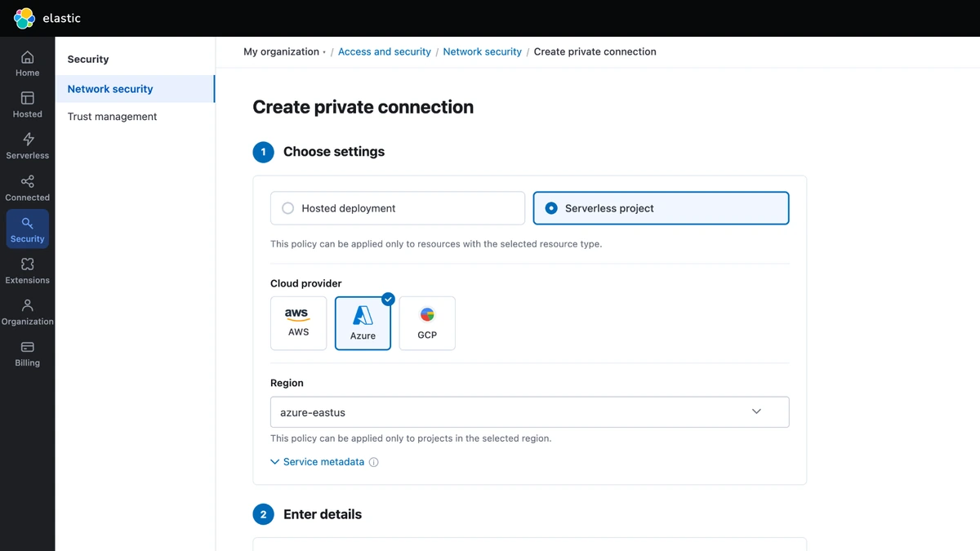Select the Hosted deployment radio option
The width and height of the screenshot is (980, 551).
pyautogui.click(x=398, y=208)
